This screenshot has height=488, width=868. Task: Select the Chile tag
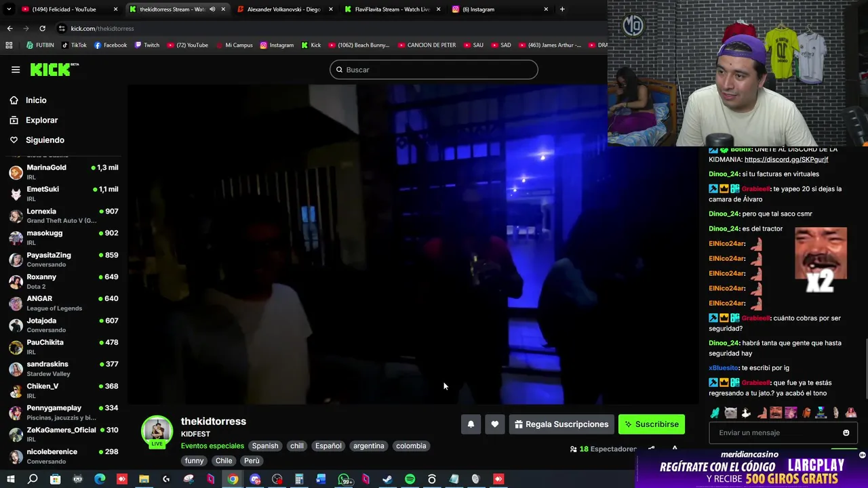[x=224, y=461]
